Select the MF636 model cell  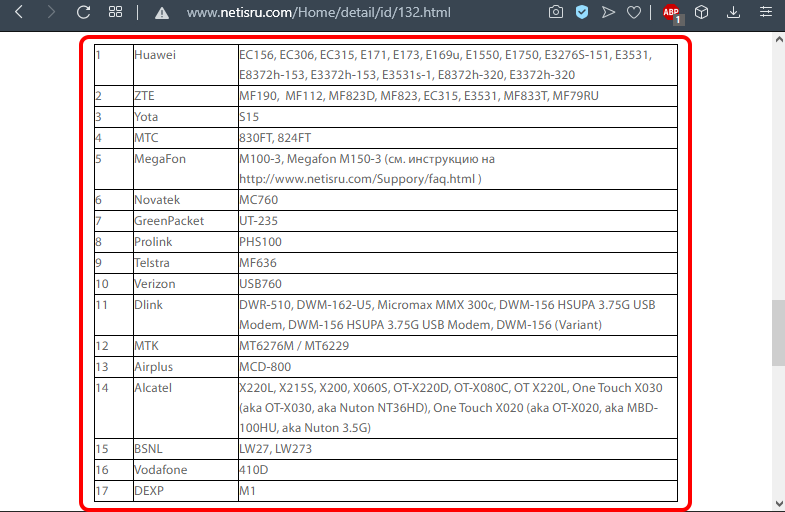pos(458,263)
